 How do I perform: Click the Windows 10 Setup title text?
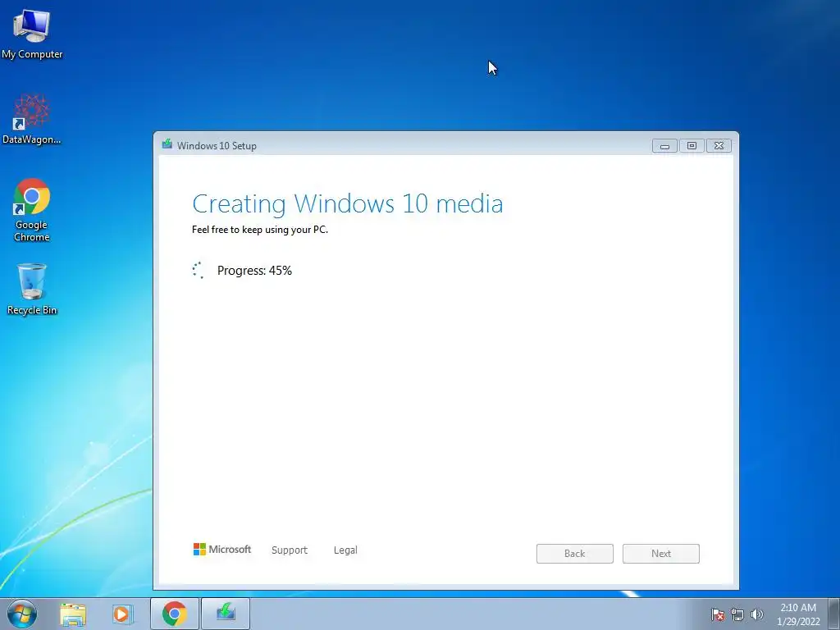(217, 146)
